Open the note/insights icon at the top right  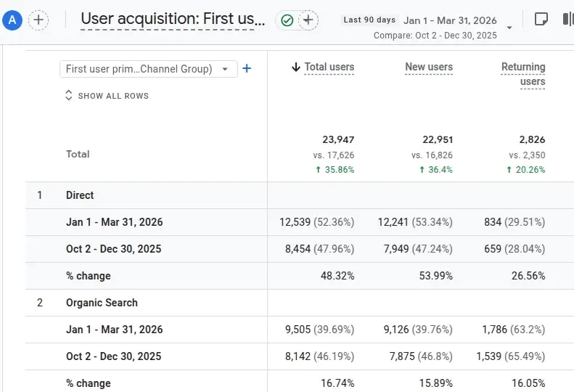pos(541,19)
